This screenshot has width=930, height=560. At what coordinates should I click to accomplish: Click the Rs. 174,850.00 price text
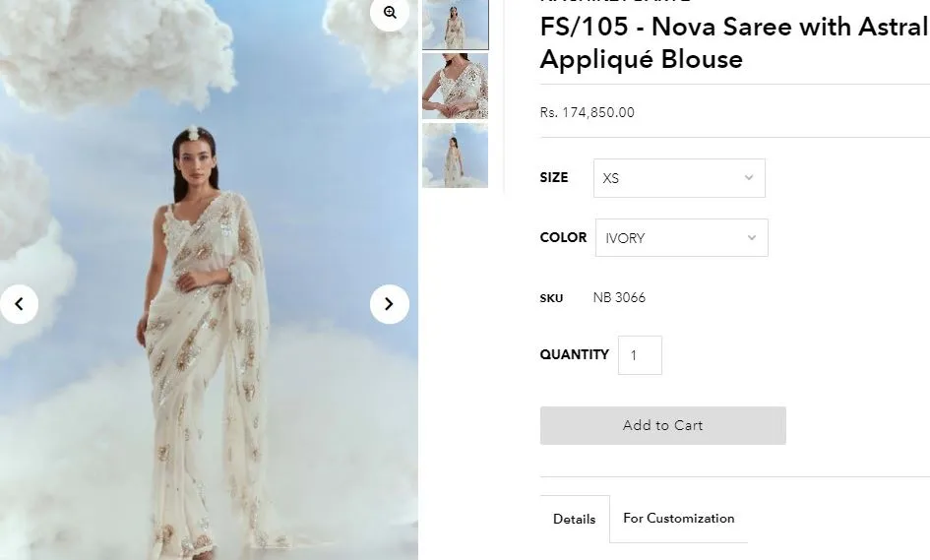587,112
